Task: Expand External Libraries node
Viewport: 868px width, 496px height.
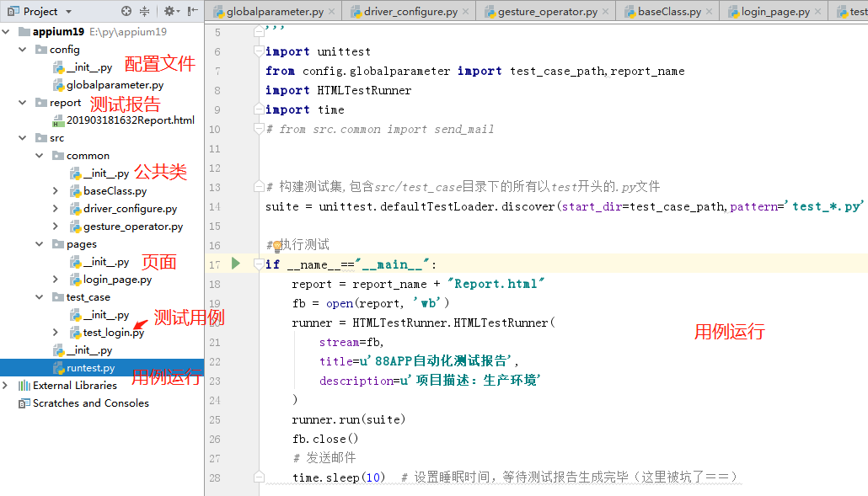Action: [x=6, y=386]
